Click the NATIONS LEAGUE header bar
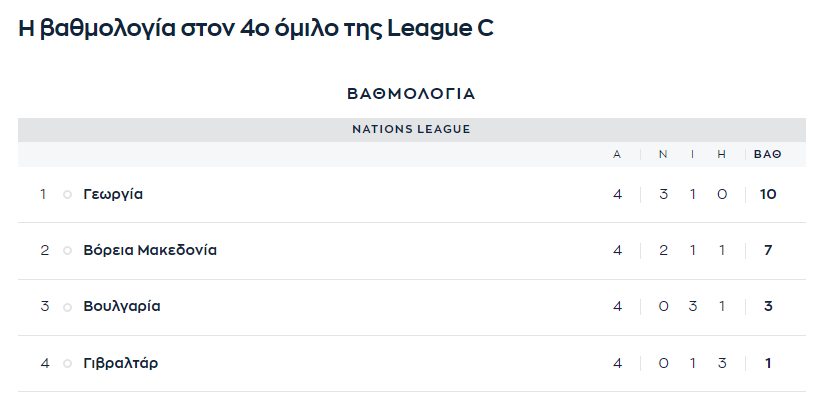Viewport: 832px width, 407px height. (411, 129)
